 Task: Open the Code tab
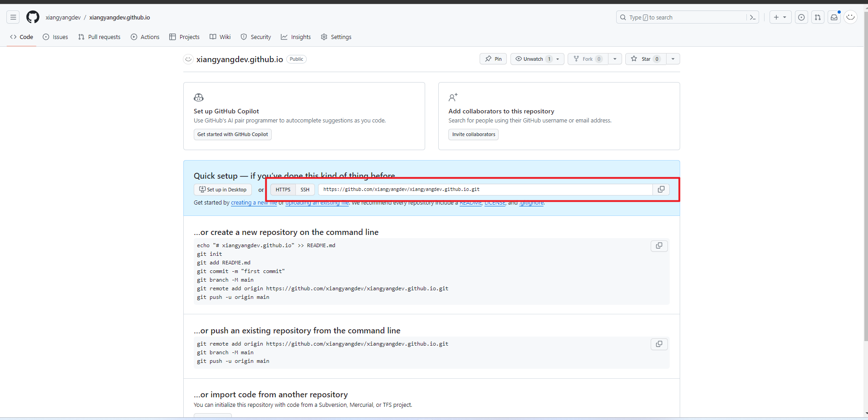point(21,37)
